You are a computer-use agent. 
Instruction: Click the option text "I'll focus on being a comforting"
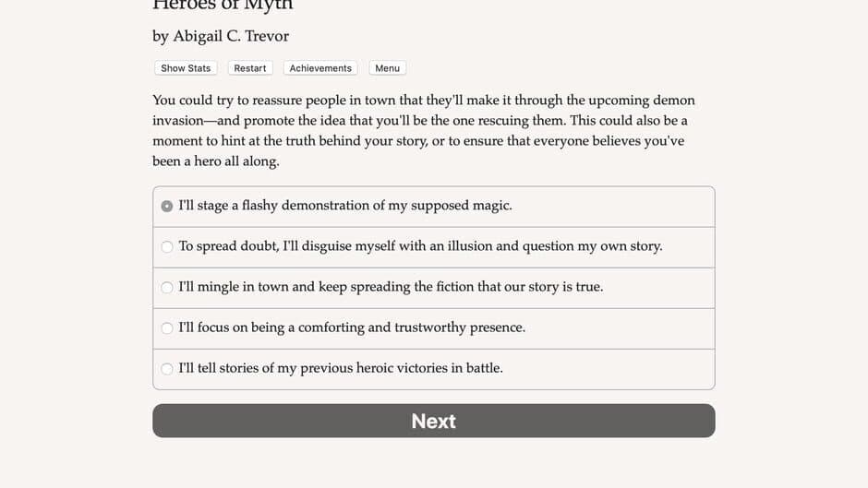click(x=271, y=327)
